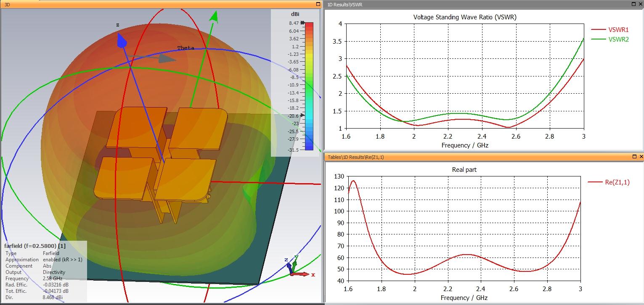Click the '2.58 GHz' frequency value

(x=53, y=279)
